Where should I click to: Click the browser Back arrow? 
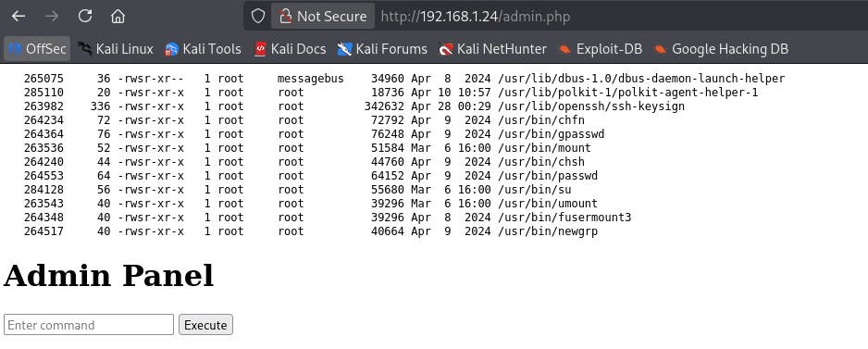point(19,16)
